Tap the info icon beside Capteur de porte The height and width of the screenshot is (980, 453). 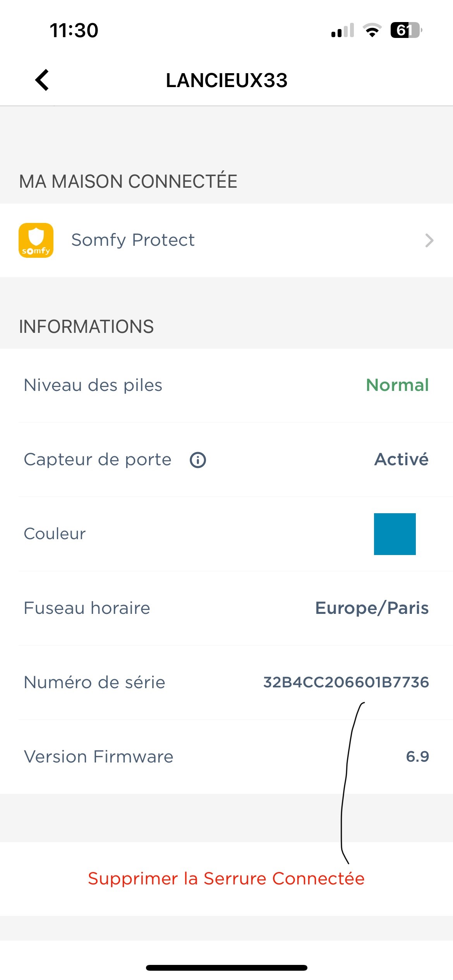198,460
